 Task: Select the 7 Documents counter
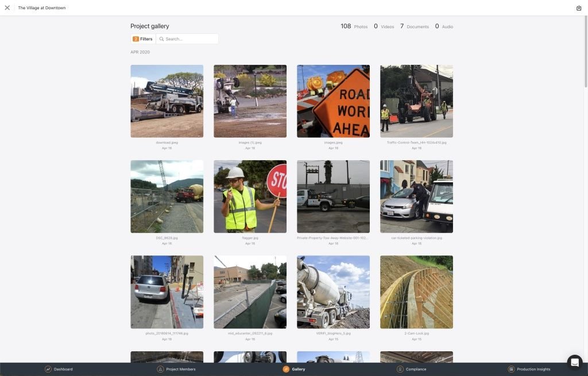[415, 26]
